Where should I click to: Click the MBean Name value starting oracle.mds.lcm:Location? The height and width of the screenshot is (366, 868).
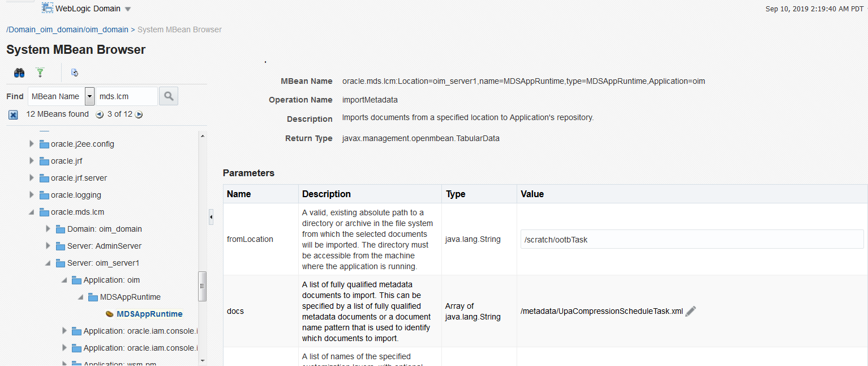point(523,81)
